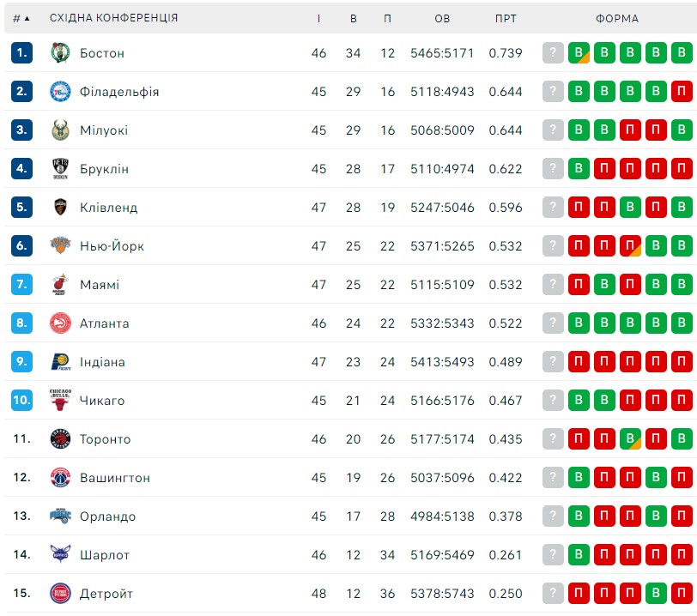Click Індіана's rank 9 position badge
The height and width of the screenshot is (616, 697).
tap(21, 361)
